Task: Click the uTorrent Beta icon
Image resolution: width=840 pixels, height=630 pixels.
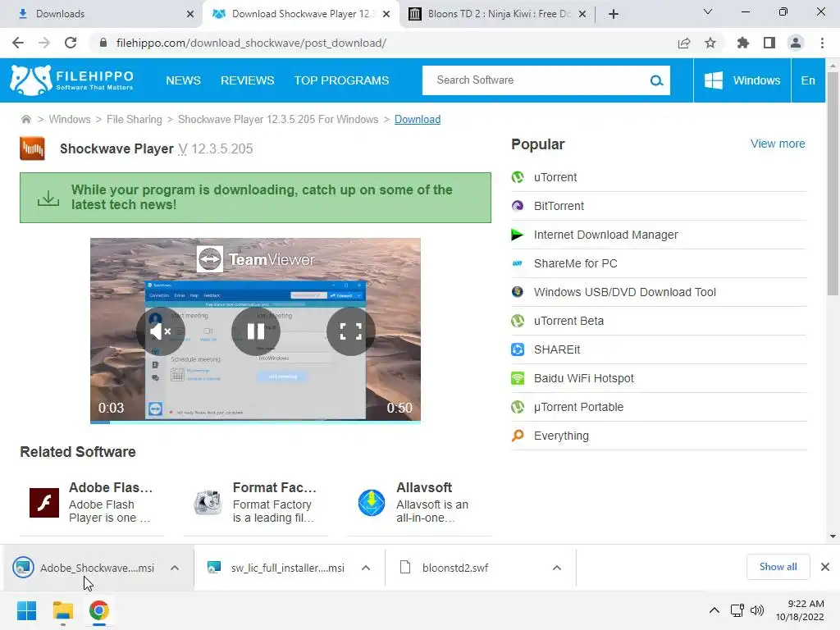Action: (x=518, y=321)
